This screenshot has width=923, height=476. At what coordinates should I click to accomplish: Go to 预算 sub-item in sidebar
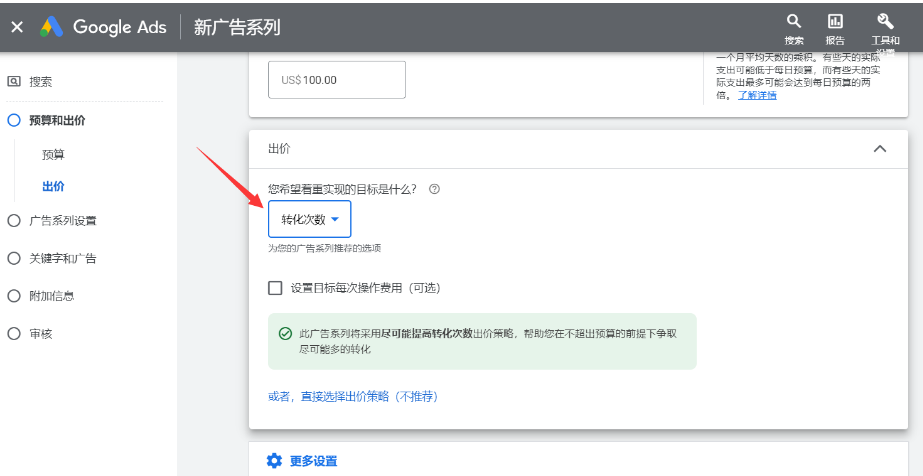point(54,155)
